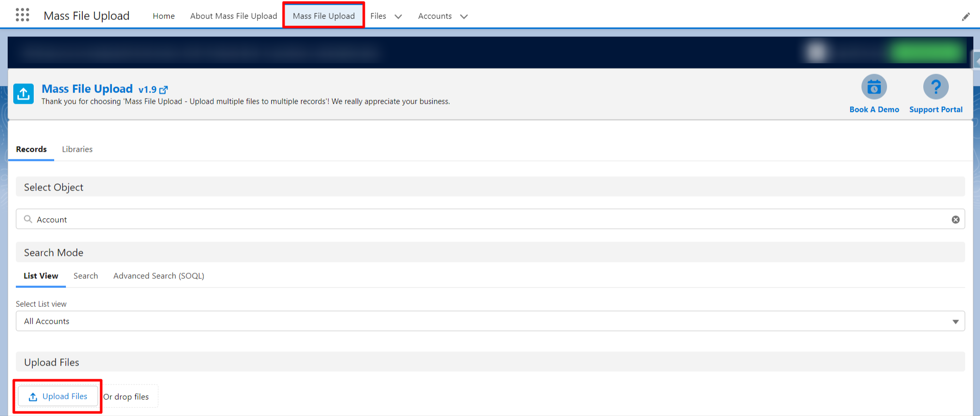Click the Account object search field
Viewport: 980px width, 416px height.
coord(490,219)
